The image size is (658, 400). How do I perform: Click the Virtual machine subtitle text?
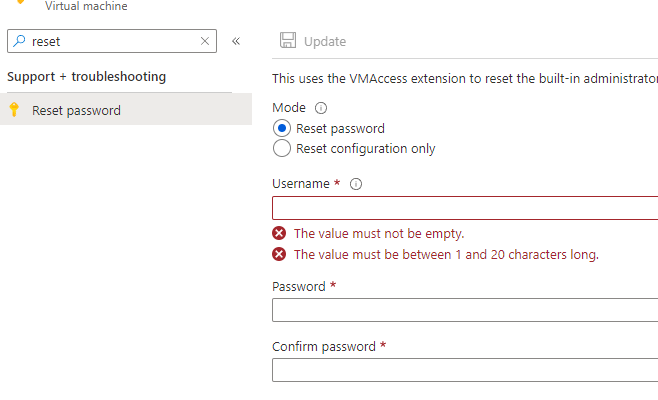[86, 6]
